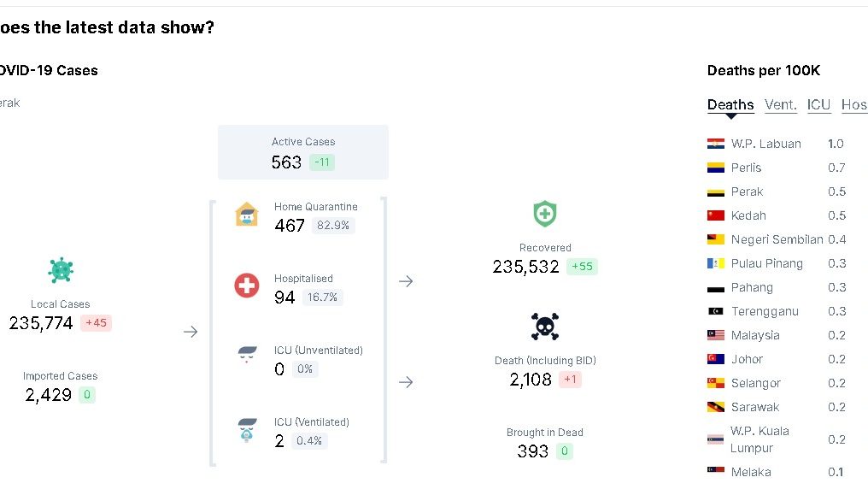Switch to the ICU tab
The image size is (868, 489).
pyautogui.click(x=818, y=104)
